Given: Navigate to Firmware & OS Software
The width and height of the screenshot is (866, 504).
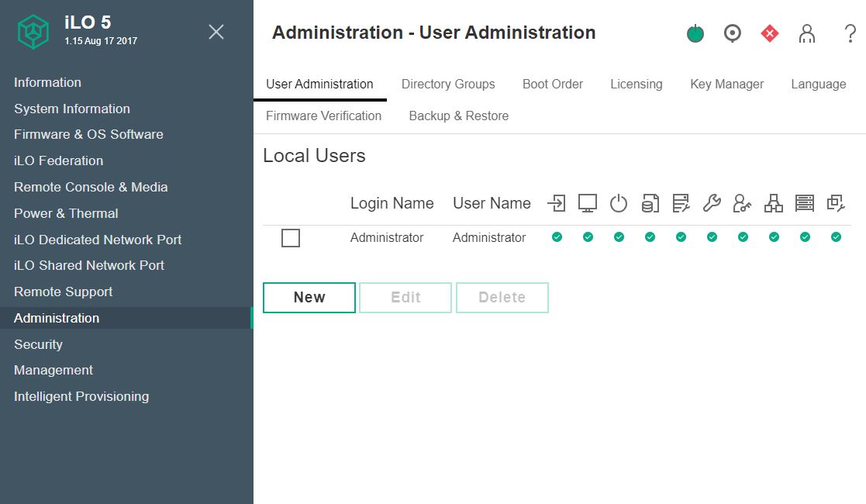Looking at the screenshot, I should [88, 134].
